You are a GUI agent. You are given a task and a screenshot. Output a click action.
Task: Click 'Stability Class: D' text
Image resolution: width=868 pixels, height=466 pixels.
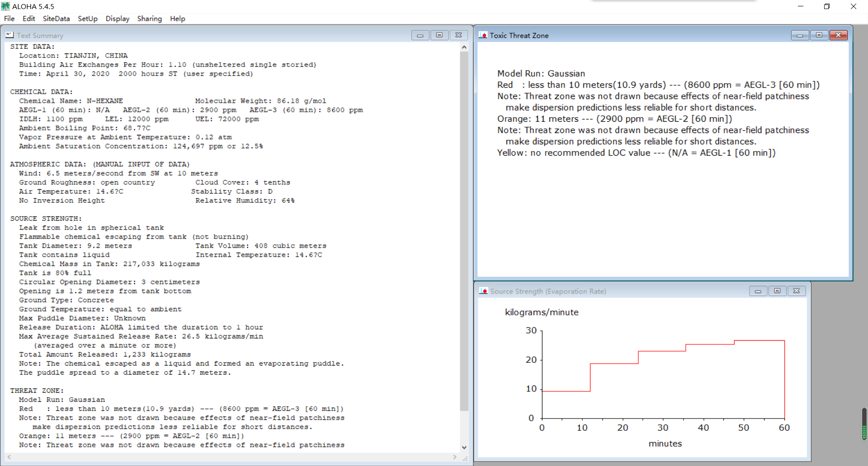pos(231,191)
